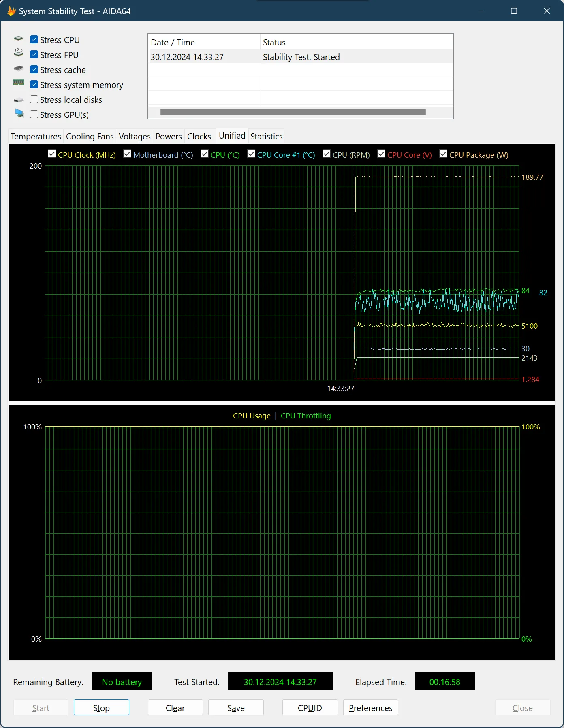Switch to the Clocks tab
This screenshot has width=564, height=728.
pos(199,137)
